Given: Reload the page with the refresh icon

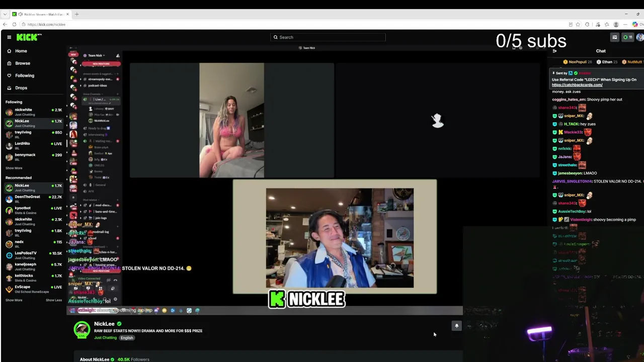Looking at the screenshot, I should [14, 24].
